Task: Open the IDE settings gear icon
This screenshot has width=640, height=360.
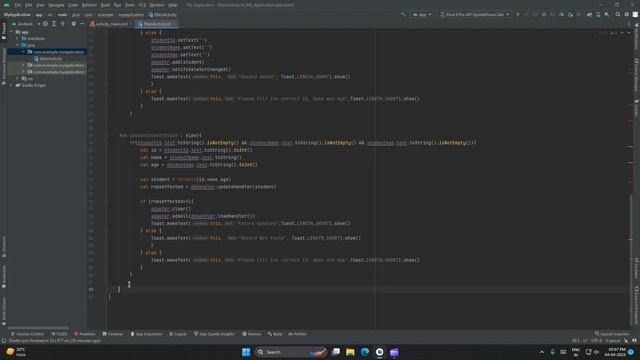Action: [627, 14]
